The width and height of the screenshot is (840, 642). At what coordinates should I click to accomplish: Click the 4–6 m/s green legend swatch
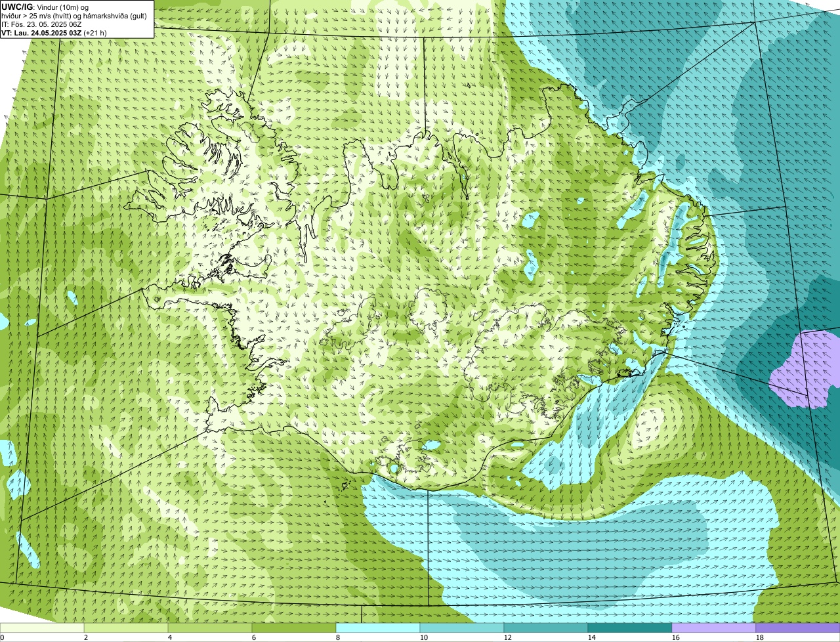click(x=210, y=628)
